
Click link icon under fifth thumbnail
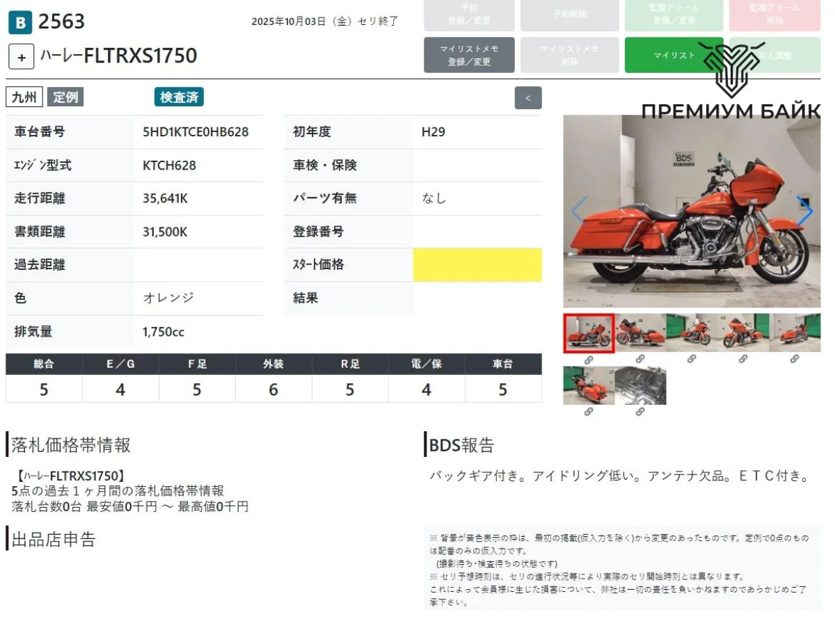(795, 360)
